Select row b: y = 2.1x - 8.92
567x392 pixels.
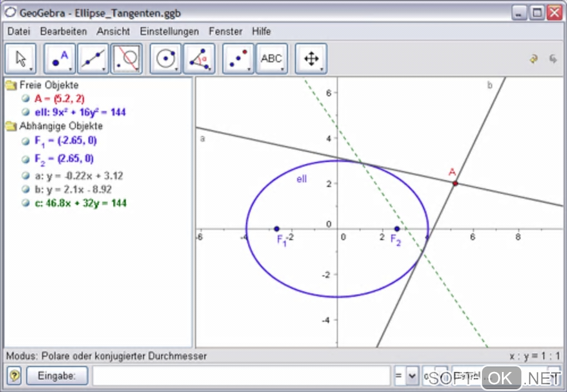[73, 189]
